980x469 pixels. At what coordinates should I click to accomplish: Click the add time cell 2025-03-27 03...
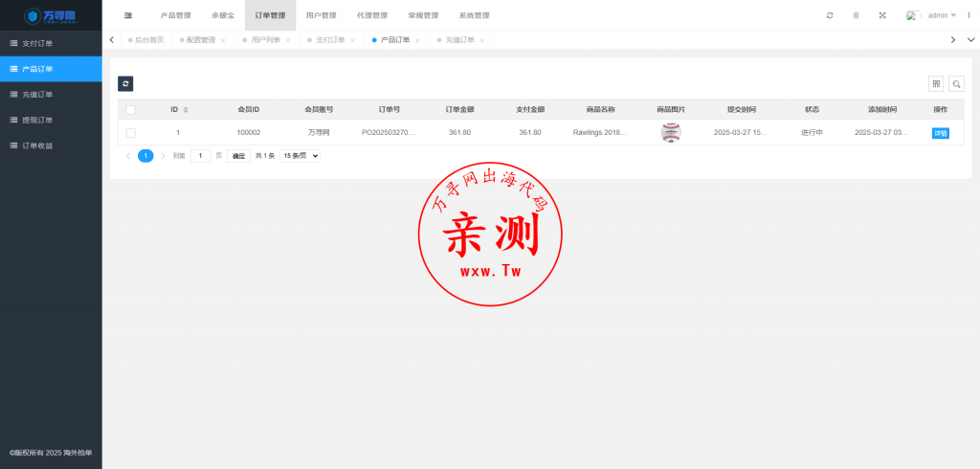tap(881, 133)
